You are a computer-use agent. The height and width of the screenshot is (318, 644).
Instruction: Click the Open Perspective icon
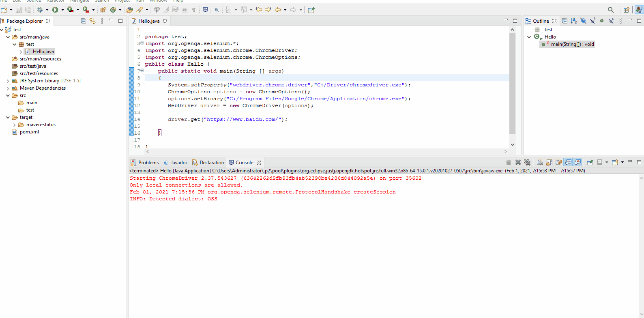627,10
